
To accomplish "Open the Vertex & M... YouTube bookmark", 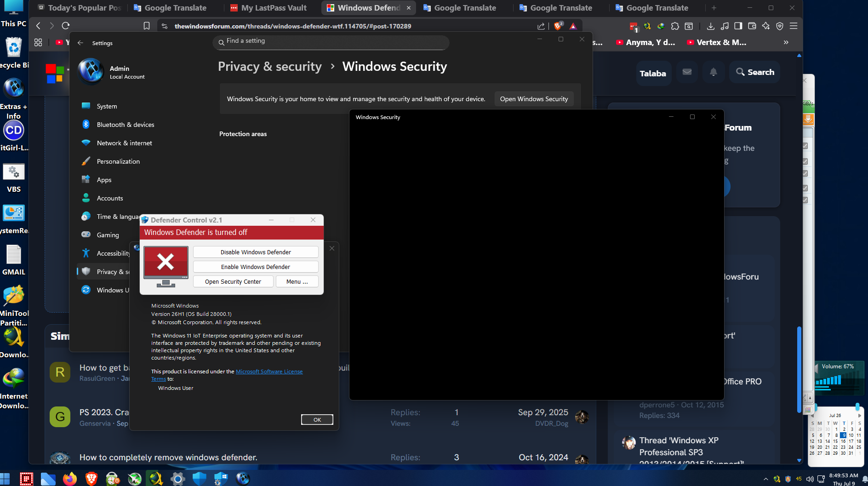I will (716, 42).
